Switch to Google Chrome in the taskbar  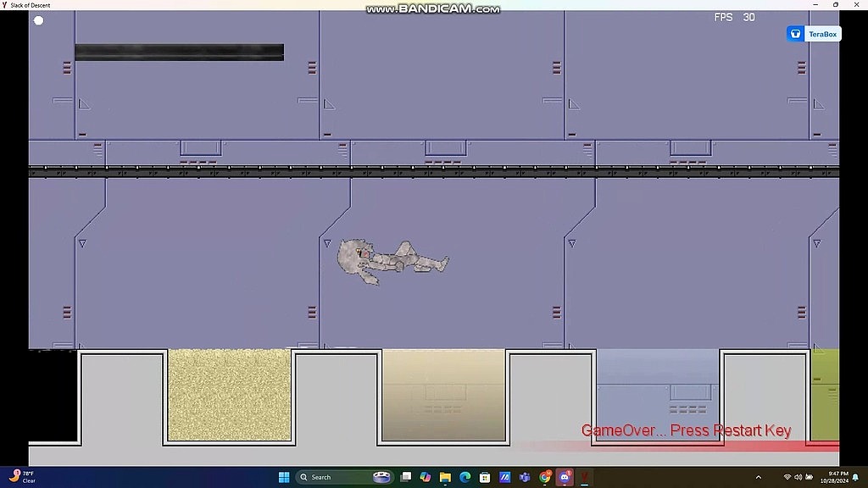(x=545, y=477)
